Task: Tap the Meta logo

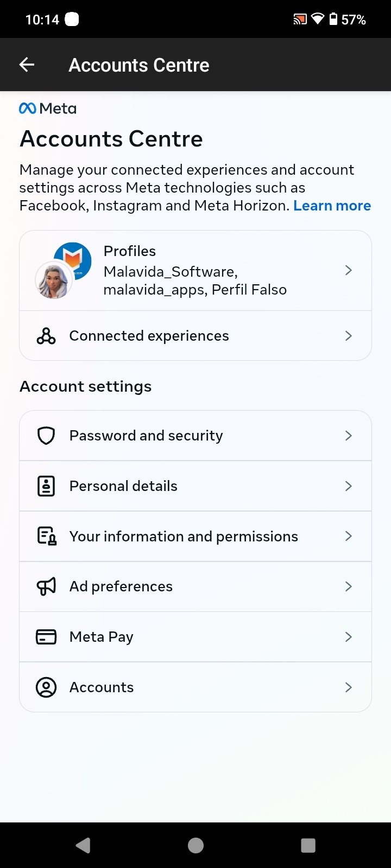Action: click(48, 108)
